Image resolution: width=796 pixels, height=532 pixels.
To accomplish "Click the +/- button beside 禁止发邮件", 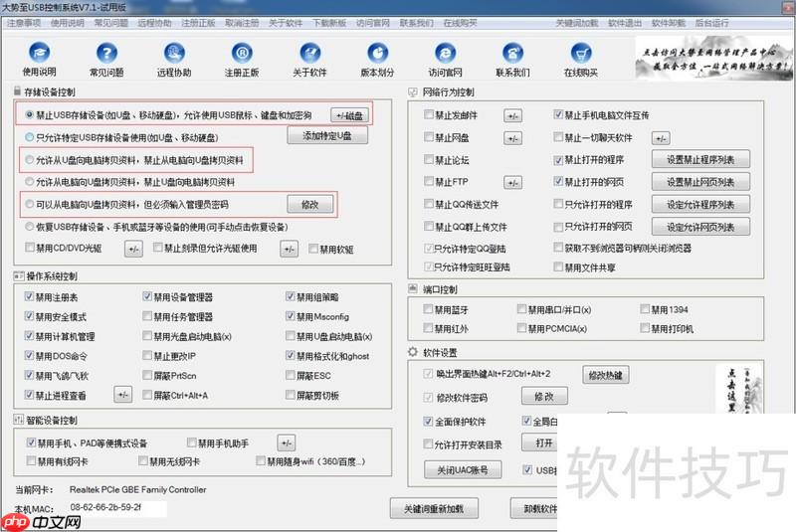I will pos(512,116).
